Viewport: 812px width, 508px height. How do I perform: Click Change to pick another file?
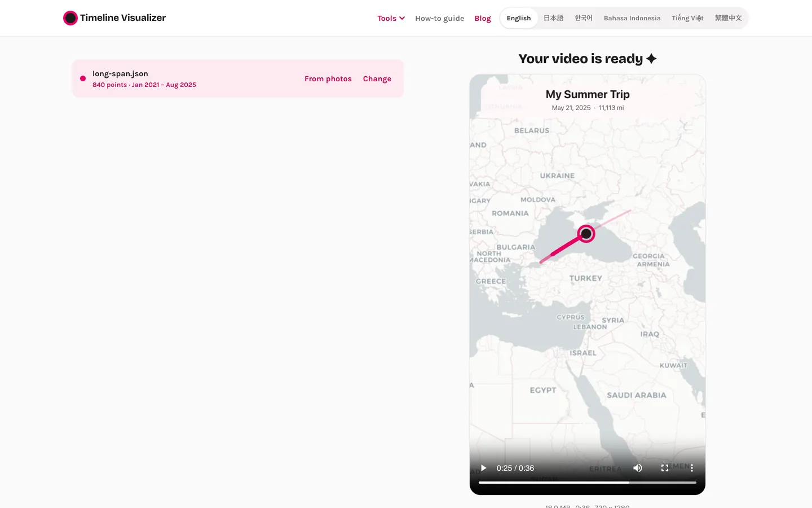pyautogui.click(x=377, y=78)
